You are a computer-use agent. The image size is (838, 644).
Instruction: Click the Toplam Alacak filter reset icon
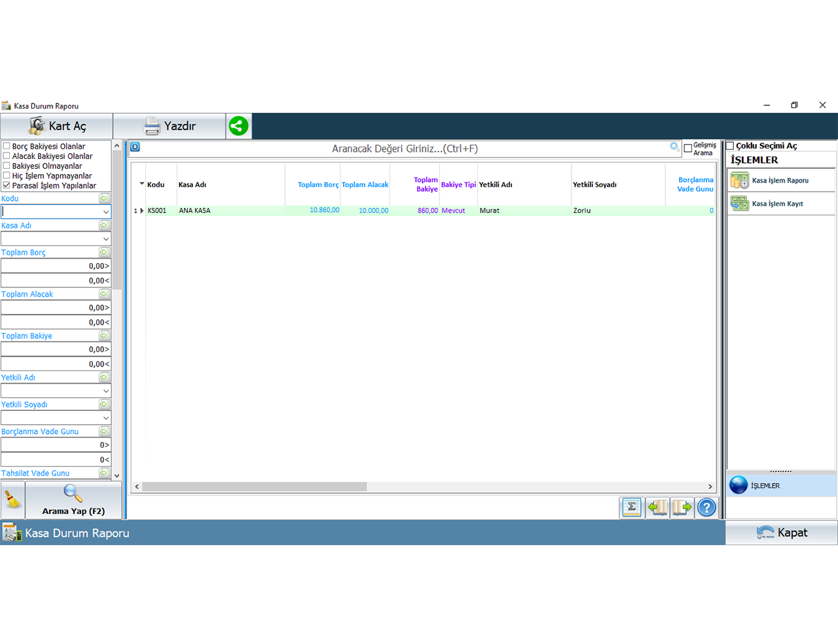point(104,294)
